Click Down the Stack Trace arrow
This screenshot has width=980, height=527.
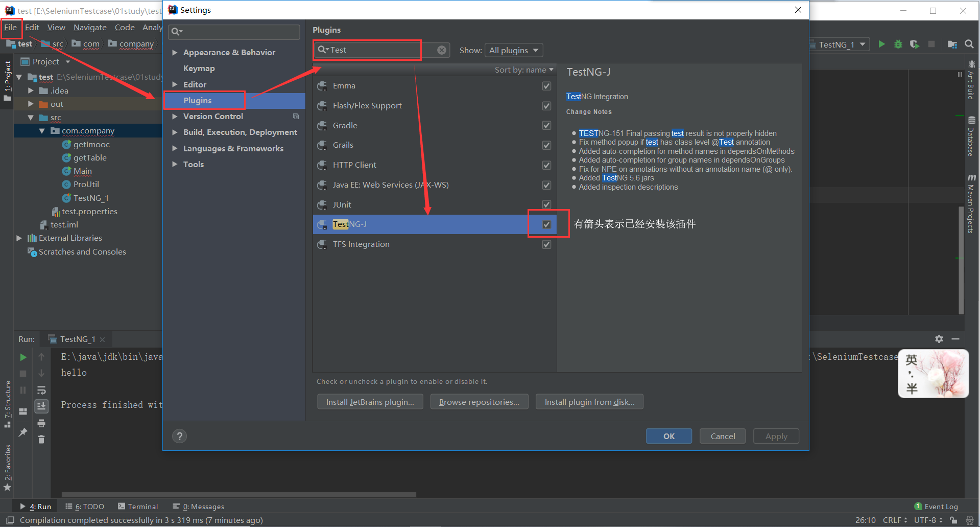point(41,373)
